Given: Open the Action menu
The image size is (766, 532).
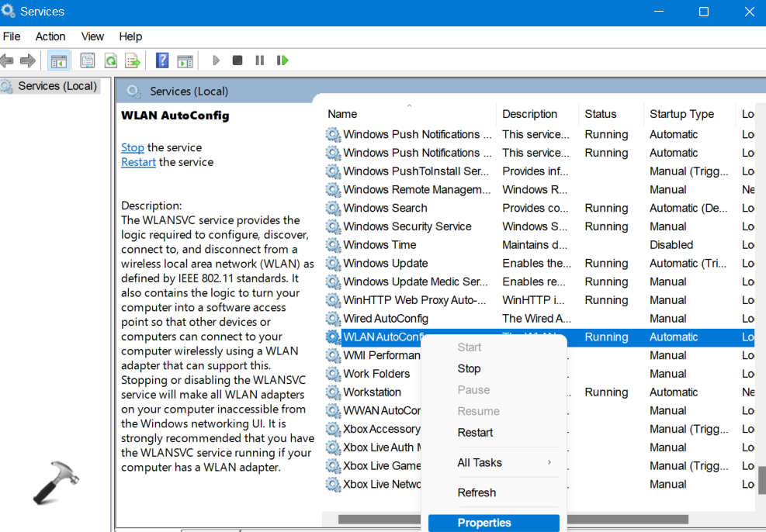Looking at the screenshot, I should 50,36.
